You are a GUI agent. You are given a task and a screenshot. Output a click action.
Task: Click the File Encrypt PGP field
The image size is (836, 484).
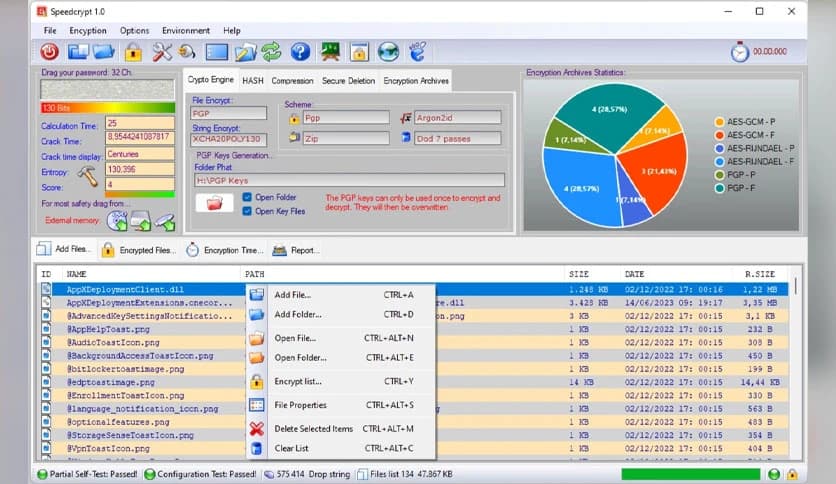click(228, 114)
